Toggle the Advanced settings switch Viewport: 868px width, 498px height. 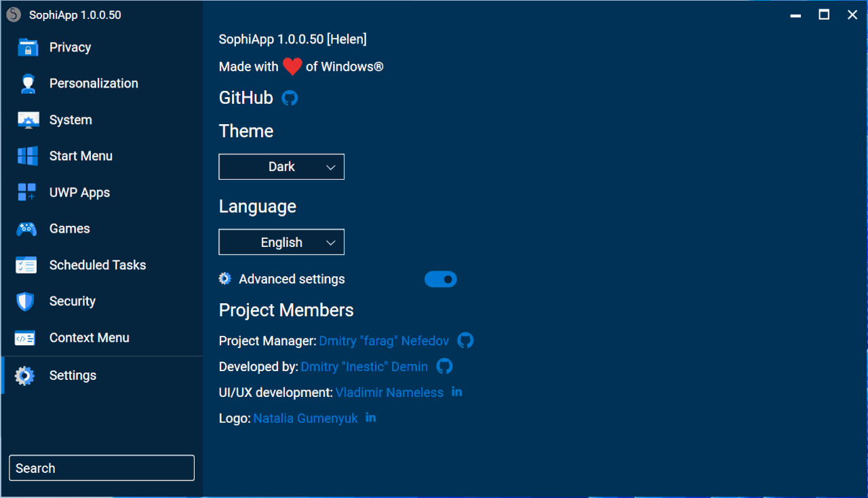click(x=441, y=280)
